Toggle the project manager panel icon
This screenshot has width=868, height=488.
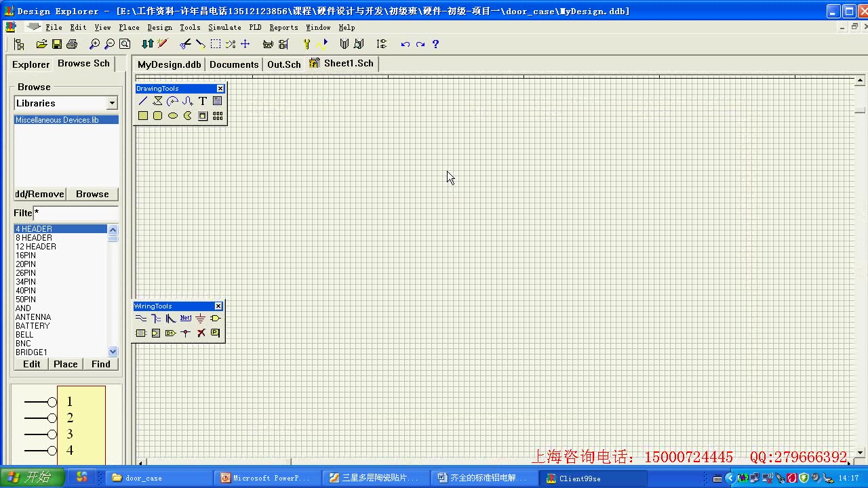click(x=19, y=44)
